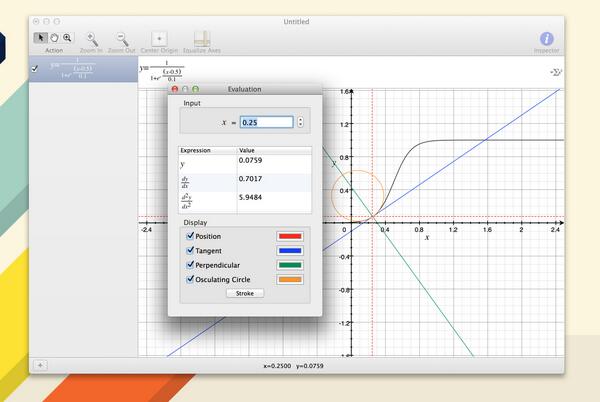Add a new equation with plus button

40,365
